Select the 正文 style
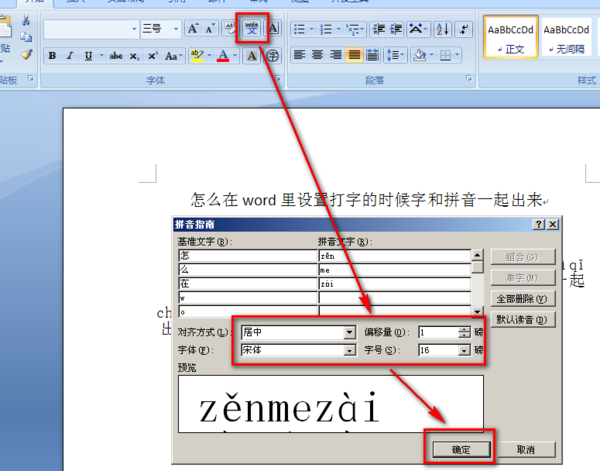 pyautogui.click(x=511, y=37)
